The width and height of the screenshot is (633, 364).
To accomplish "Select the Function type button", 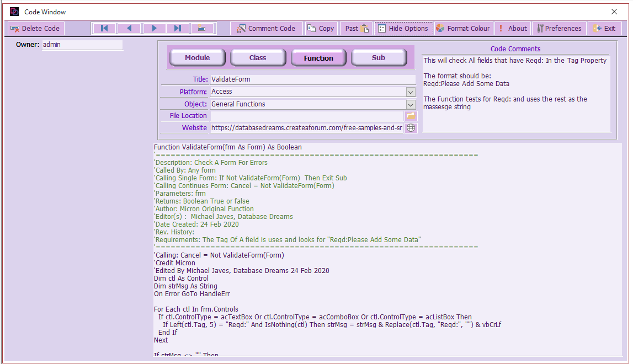I will (x=318, y=58).
